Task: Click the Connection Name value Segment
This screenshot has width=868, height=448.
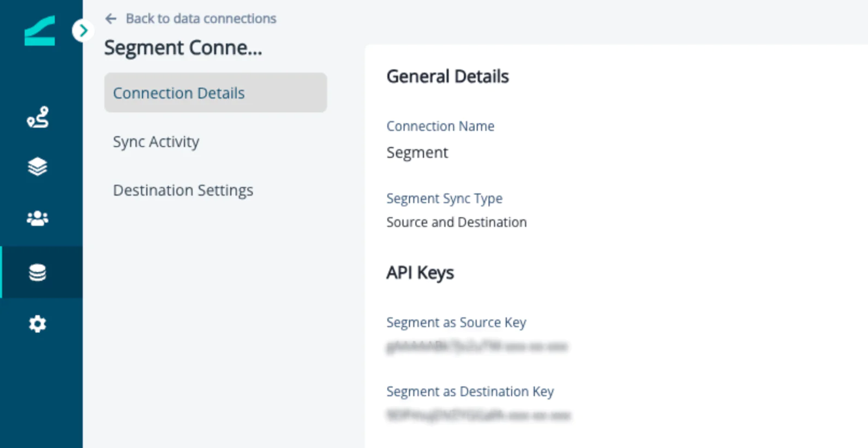Action: point(417,153)
